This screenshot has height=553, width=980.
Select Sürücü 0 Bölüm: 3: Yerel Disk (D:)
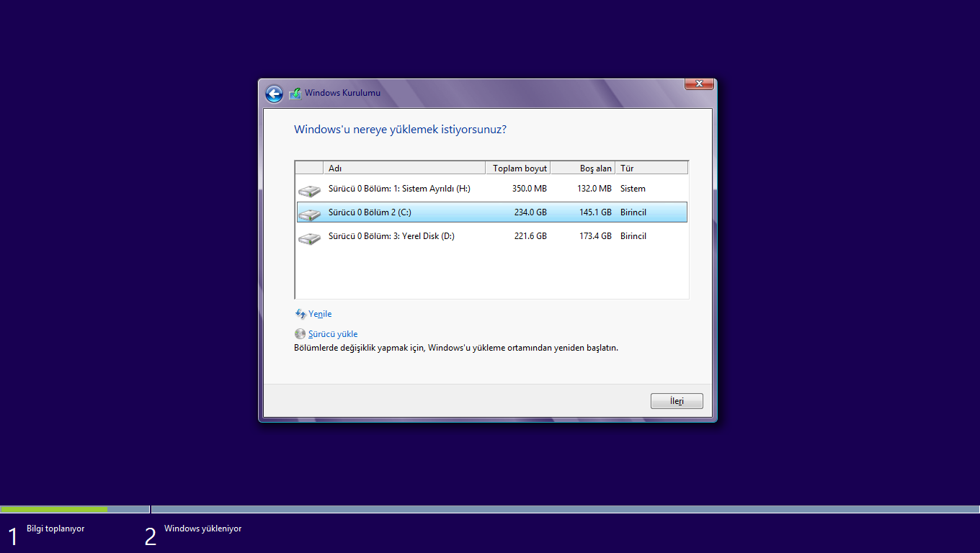click(x=491, y=236)
